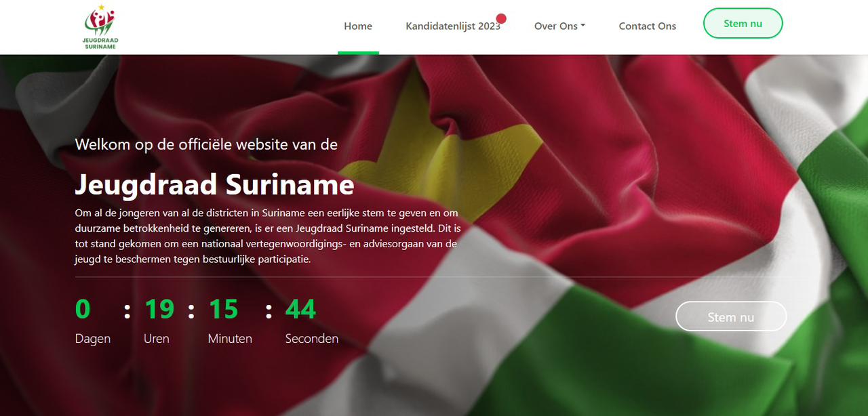Open the Home tab
This screenshot has width=868, height=416.
(358, 26)
